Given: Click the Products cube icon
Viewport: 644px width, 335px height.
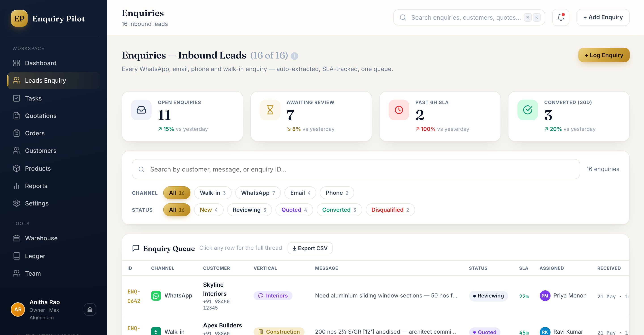Looking at the screenshot, I should (x=17, y=168).
